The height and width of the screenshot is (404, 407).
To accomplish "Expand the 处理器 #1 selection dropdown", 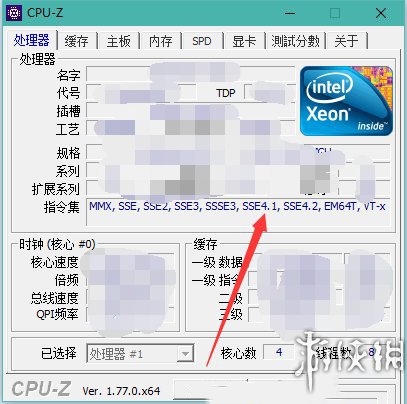I will click(140, 353).
